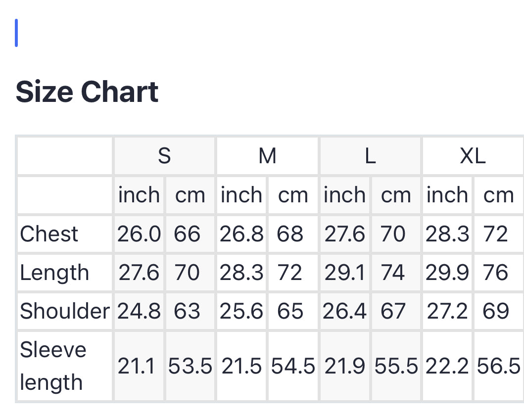
Task: Click the 27.2 inch shoulder value
Action: (447, 311)
